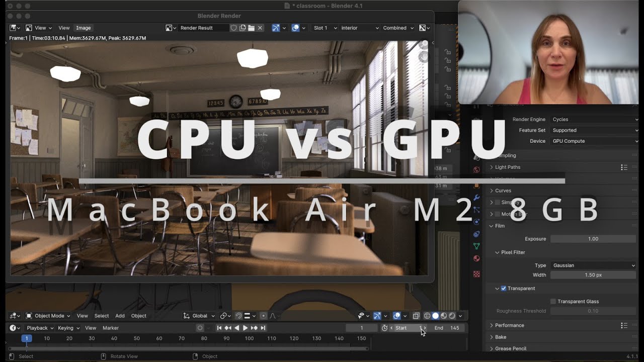Screen dimensions: 644x362
Task: Switch to wireframe viewport shading
Action: pyautogui.click(x=427, y=316)
